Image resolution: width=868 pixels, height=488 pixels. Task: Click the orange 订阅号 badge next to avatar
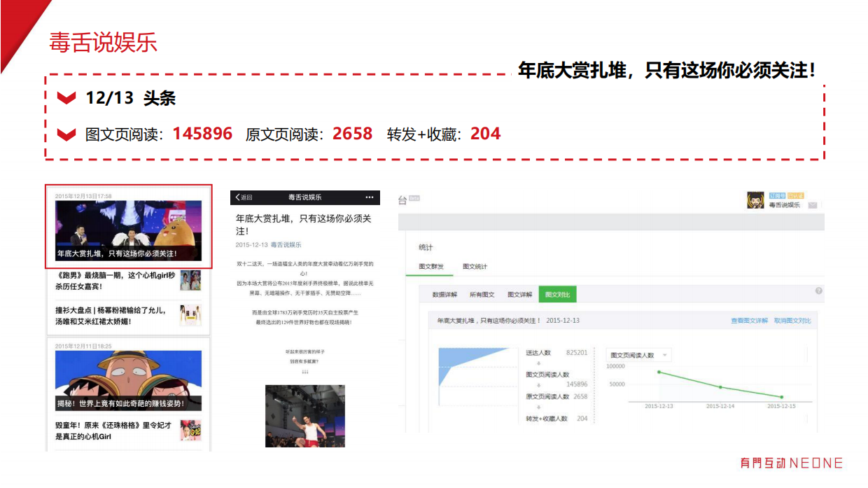(777, 195)
